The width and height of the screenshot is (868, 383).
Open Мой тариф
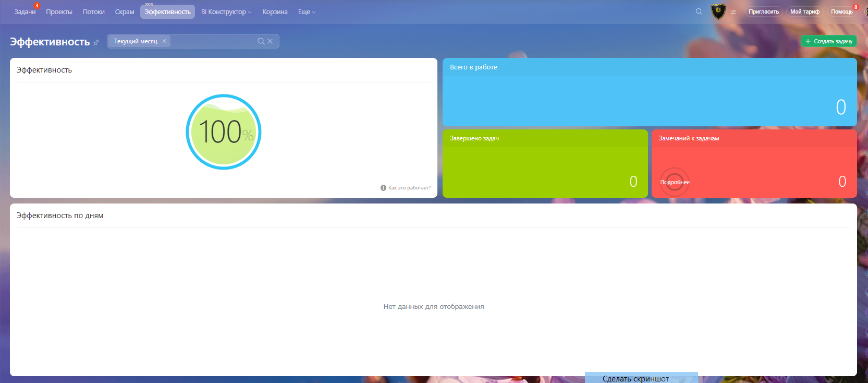804,11
